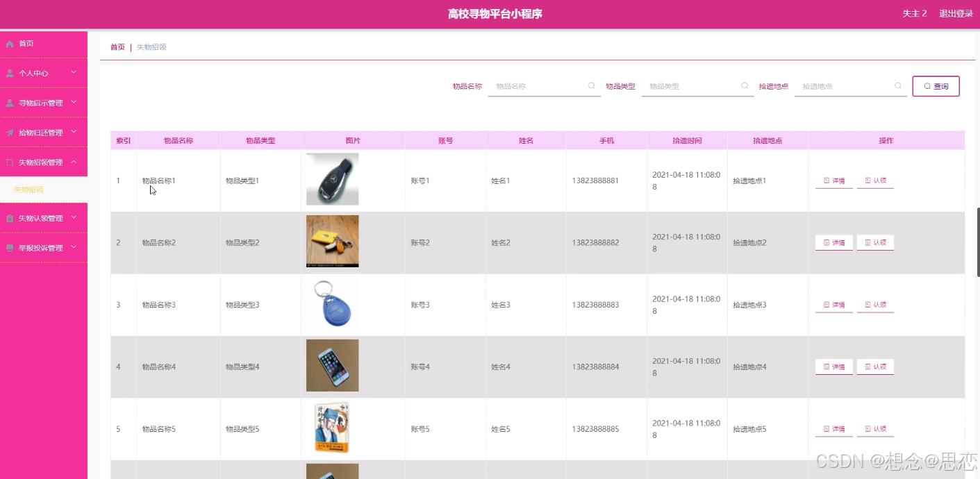Open 详情 for 物品名称3 row
Viewport: 980px width, 479px height.
coord(833,305)
